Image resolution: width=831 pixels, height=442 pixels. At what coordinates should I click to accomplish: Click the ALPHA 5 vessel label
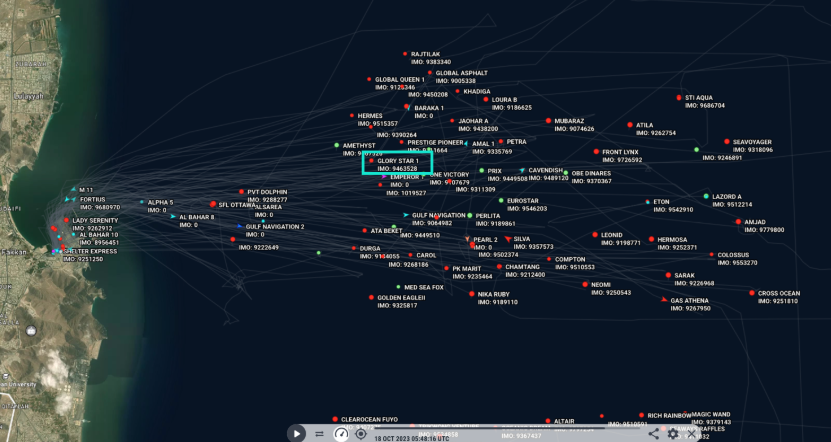tap(161, 202)
